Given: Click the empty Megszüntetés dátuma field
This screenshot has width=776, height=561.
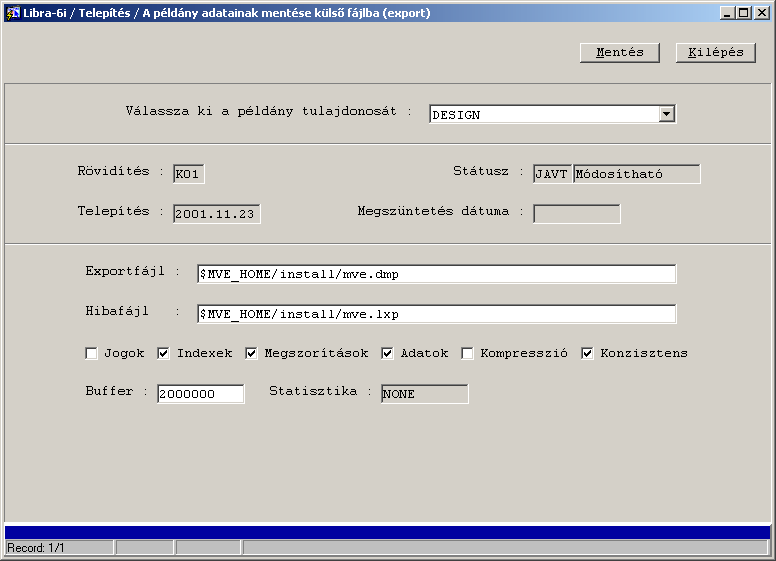Looking at the screenshot, I should (577, 214).
